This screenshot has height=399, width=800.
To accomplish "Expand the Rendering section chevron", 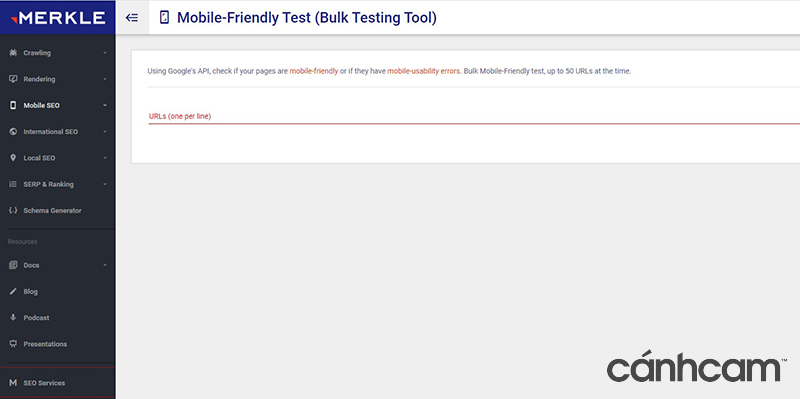I will click(105, 79).
